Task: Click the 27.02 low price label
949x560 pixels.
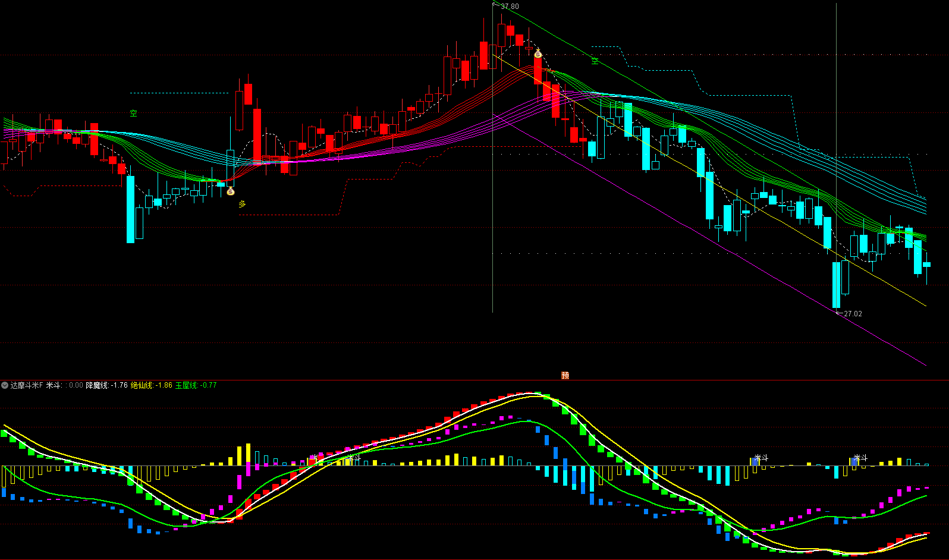Action: tap(853, 313)
